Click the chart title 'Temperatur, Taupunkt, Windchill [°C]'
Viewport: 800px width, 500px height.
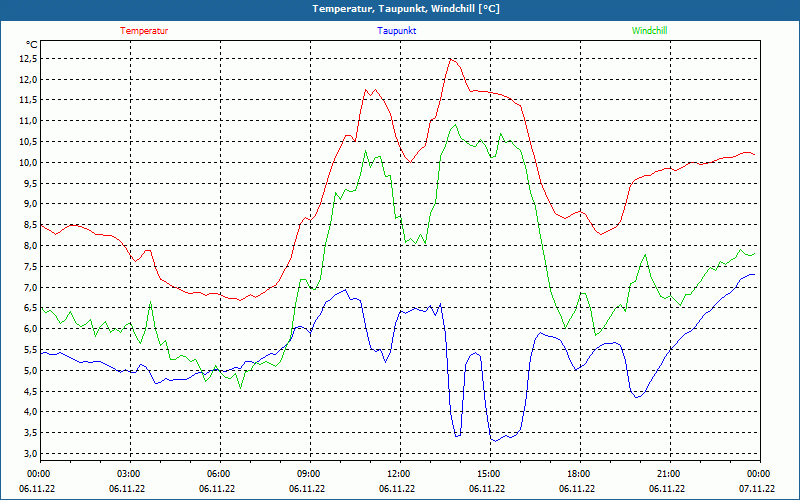tap(406, 9)
